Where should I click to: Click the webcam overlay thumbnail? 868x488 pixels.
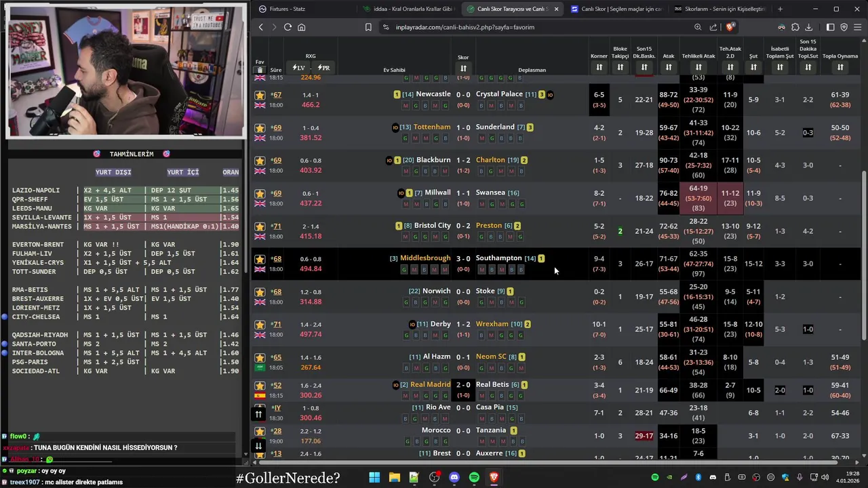click(127, 70)
